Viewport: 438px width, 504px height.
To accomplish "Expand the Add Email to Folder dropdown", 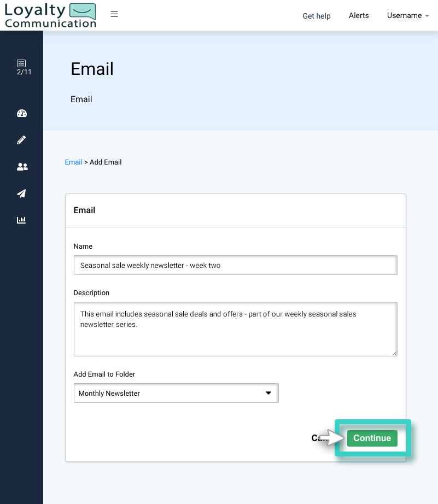I will pyautogui.click(x=176, y=392).
